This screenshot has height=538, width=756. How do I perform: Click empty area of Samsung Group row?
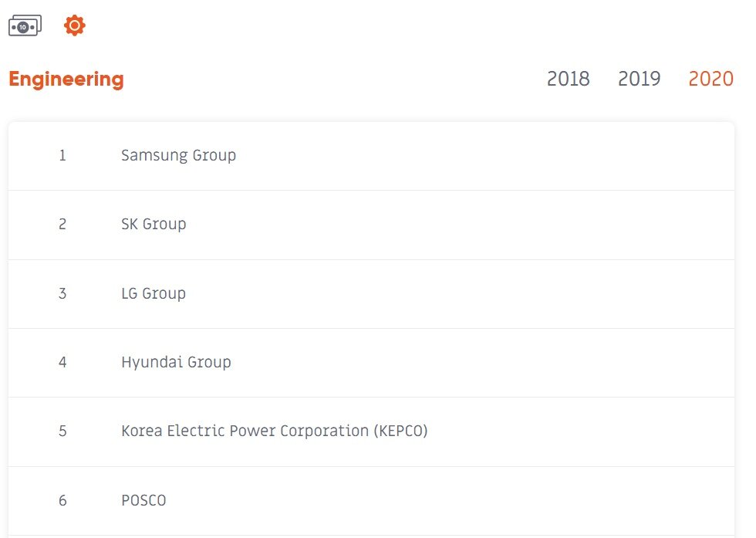(x=482, y=156)
